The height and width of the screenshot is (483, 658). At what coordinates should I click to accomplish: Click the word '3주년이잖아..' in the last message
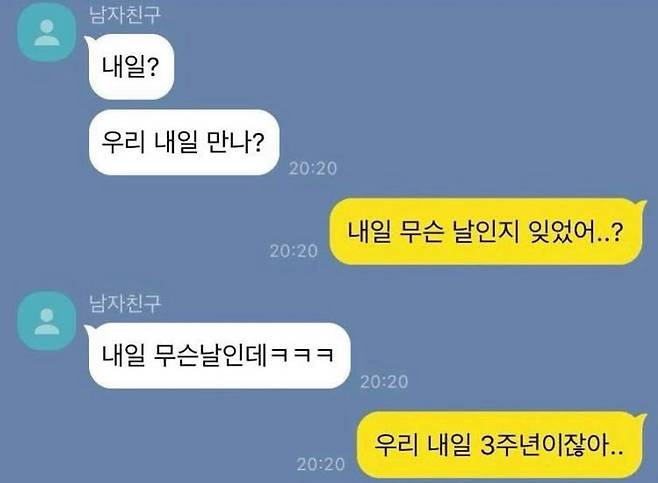point(551,445)
